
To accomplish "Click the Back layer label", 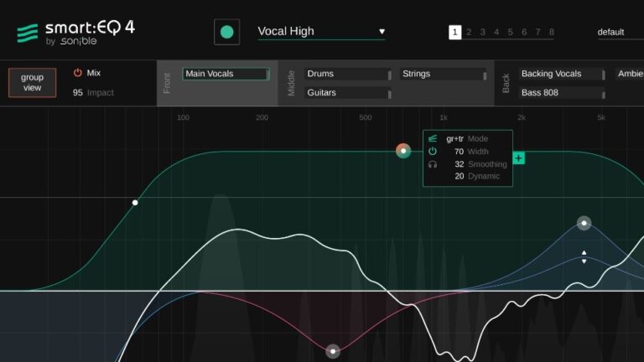I will coord(506,83).
